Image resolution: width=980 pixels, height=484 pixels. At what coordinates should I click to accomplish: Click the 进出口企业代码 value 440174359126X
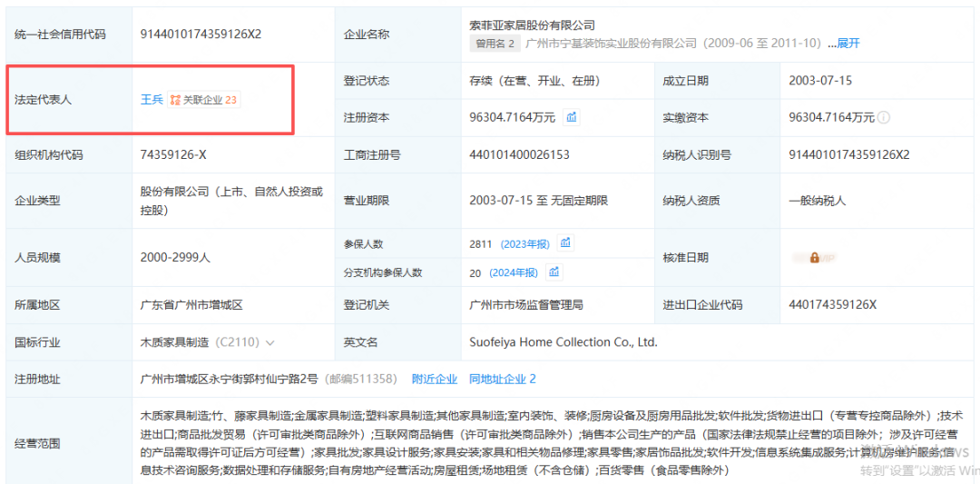point(833,305)
